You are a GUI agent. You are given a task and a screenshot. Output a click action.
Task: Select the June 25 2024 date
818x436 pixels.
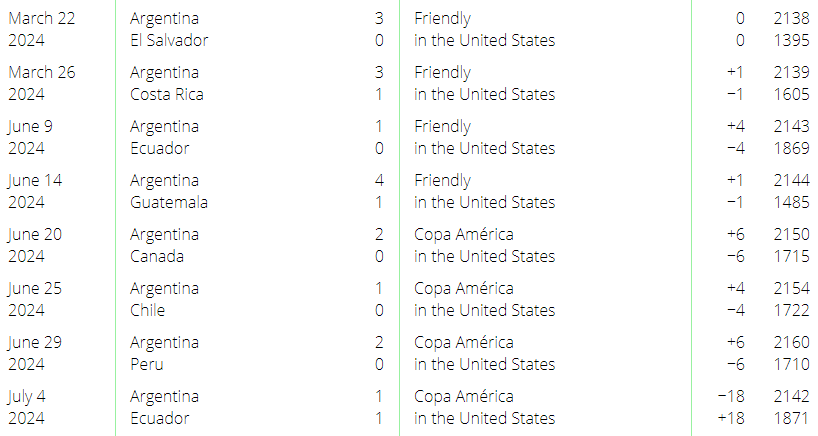click(x=35, y=299)
